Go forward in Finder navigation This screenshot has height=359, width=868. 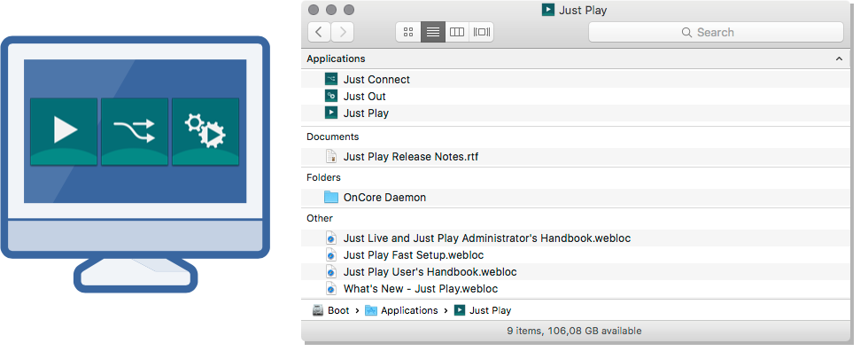click(x=343, y=32)
